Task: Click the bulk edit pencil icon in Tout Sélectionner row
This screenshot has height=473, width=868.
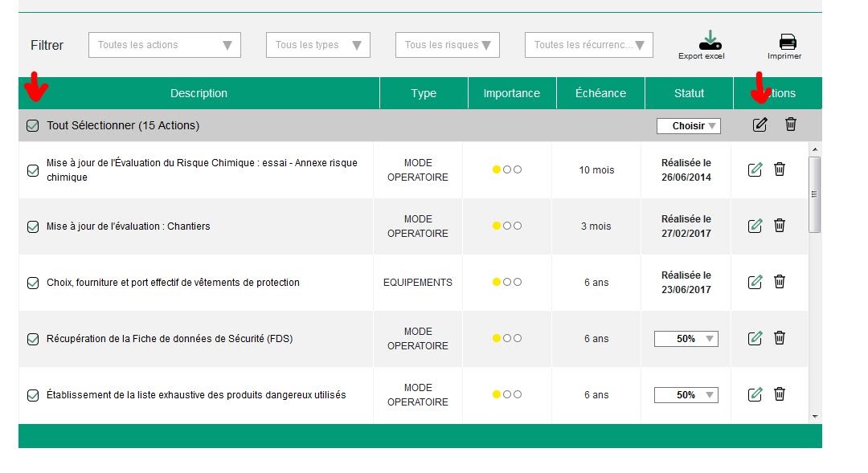Action: pyautogui.click(x=759, y=124)
